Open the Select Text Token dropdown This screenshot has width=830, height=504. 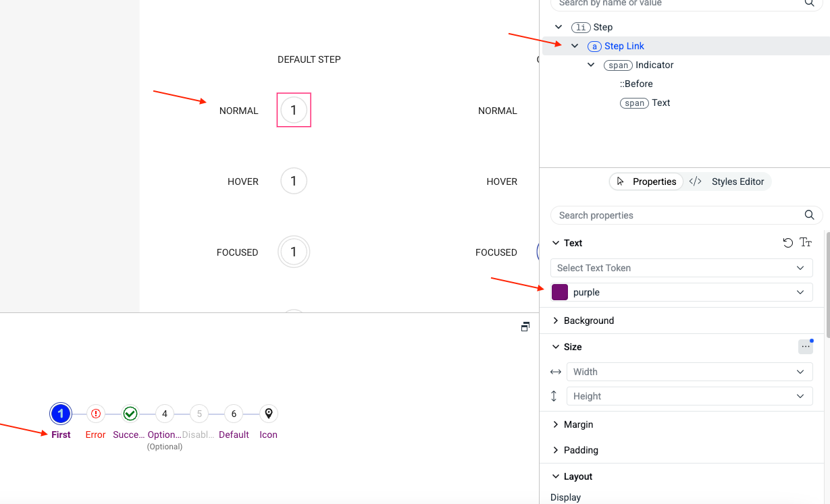[681, 268]
